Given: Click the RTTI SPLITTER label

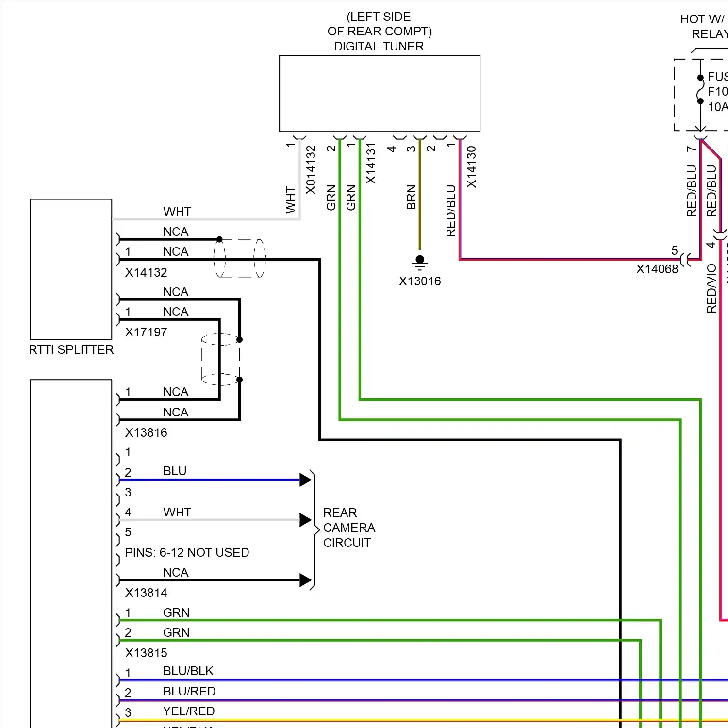Looking at the screenshot, I should click(x=71, y=349).
